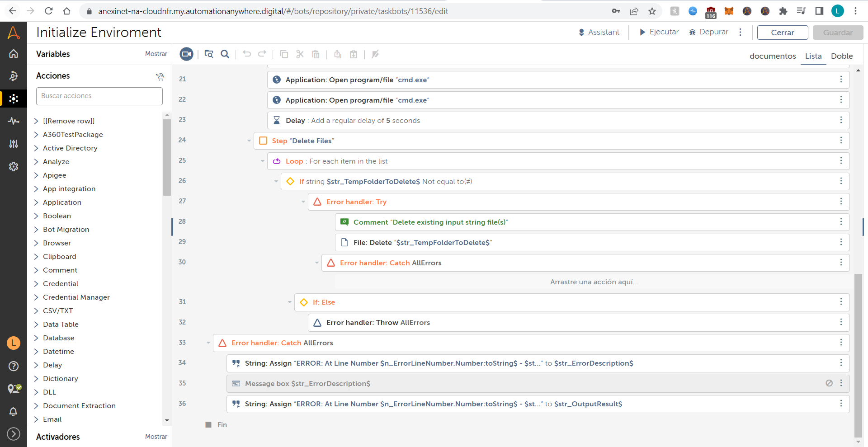The height and width of the screenshot is (447, 868).
Task: Click the Buscar acciones search field
Action: [x=99, y=96]
